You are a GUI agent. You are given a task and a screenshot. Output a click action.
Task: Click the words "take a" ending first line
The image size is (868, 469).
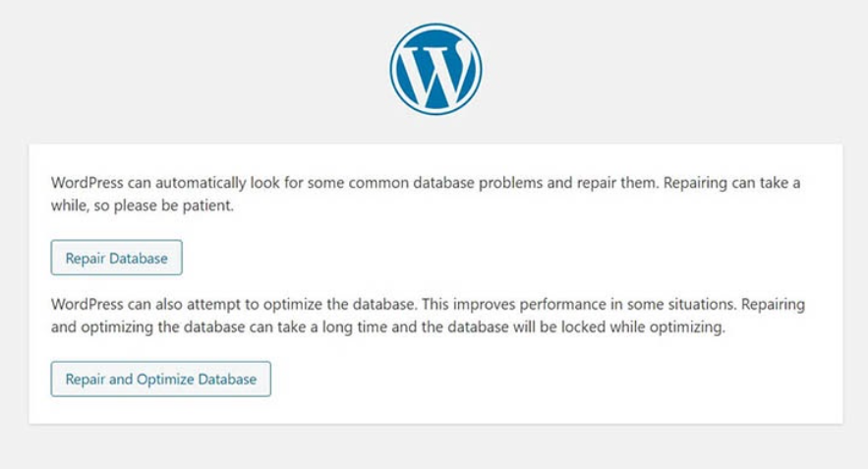point(780,183)
